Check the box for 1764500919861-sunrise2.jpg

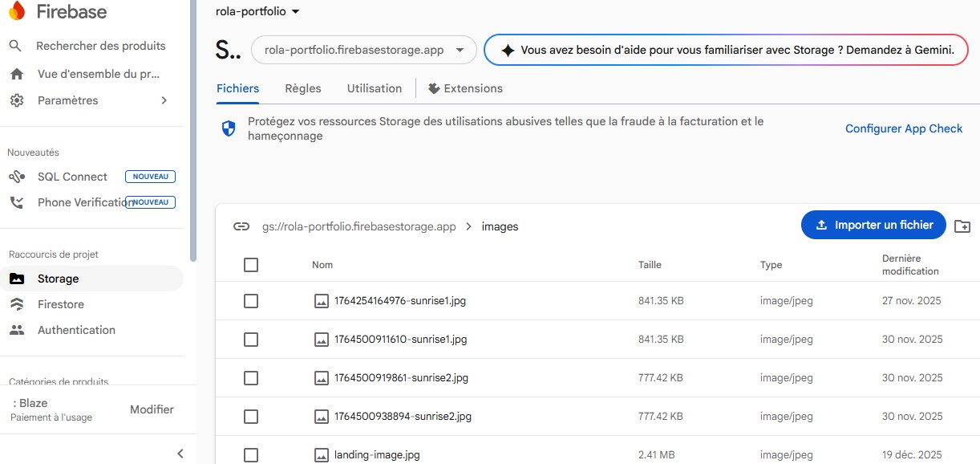(x=251, y=378)
